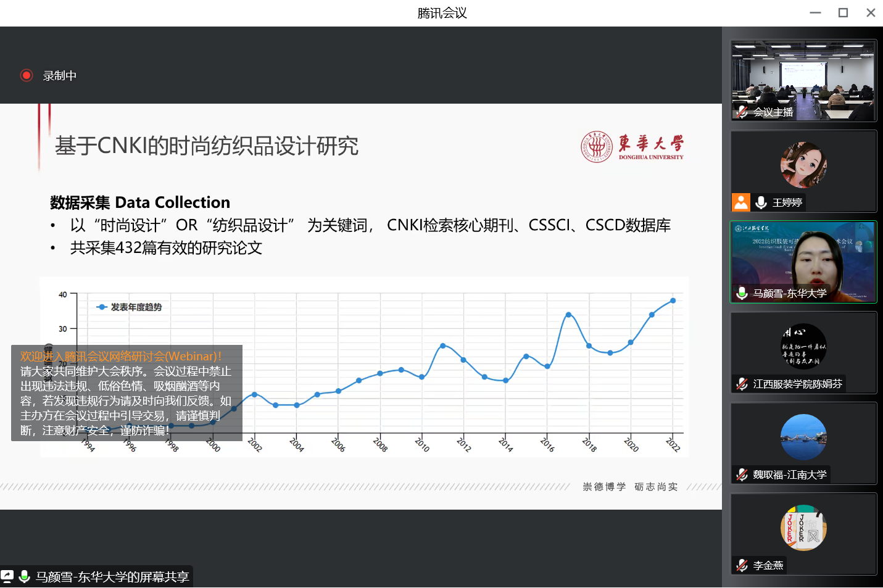Click the screen share icon at bottom left
This screenshot has width=883, height=588.
click(7, 576)
